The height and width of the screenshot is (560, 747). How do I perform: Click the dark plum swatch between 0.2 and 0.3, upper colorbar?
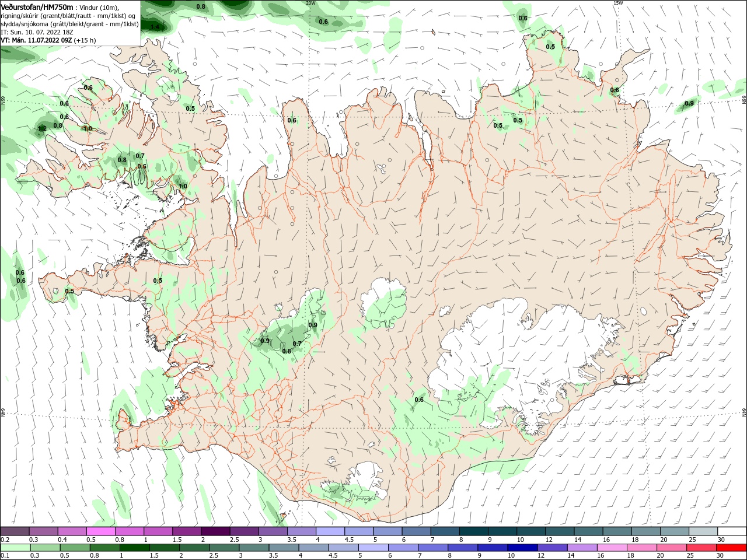pyautogui.click(x=15, y=531)
